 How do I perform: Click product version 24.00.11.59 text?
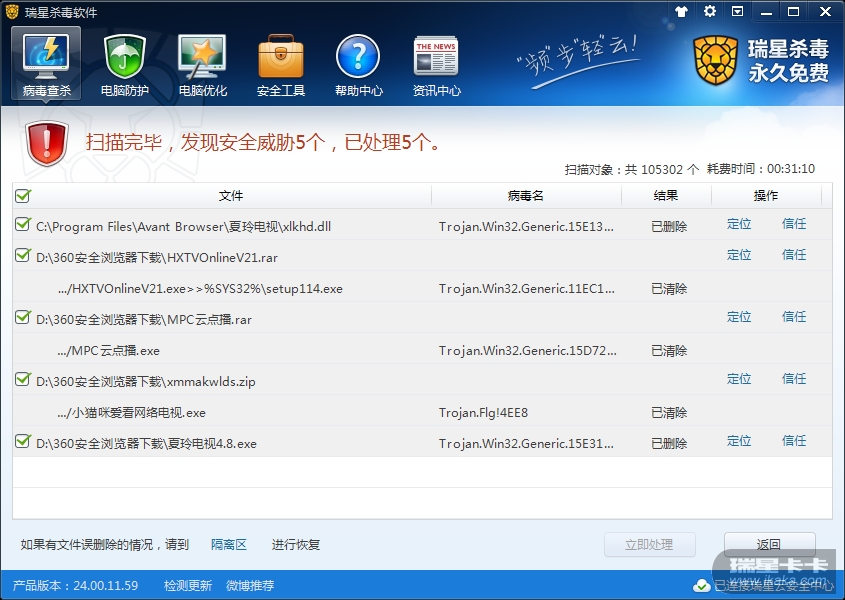pos(75,585)
